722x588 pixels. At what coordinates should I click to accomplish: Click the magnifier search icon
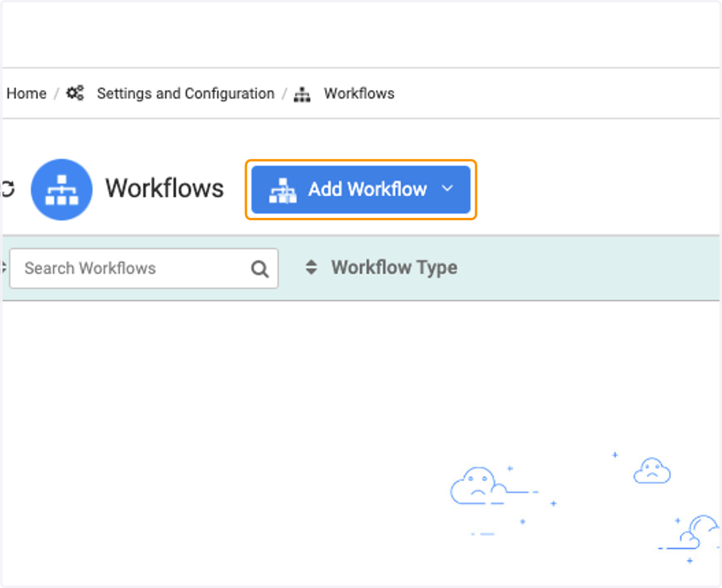click(x=260, y=269)
